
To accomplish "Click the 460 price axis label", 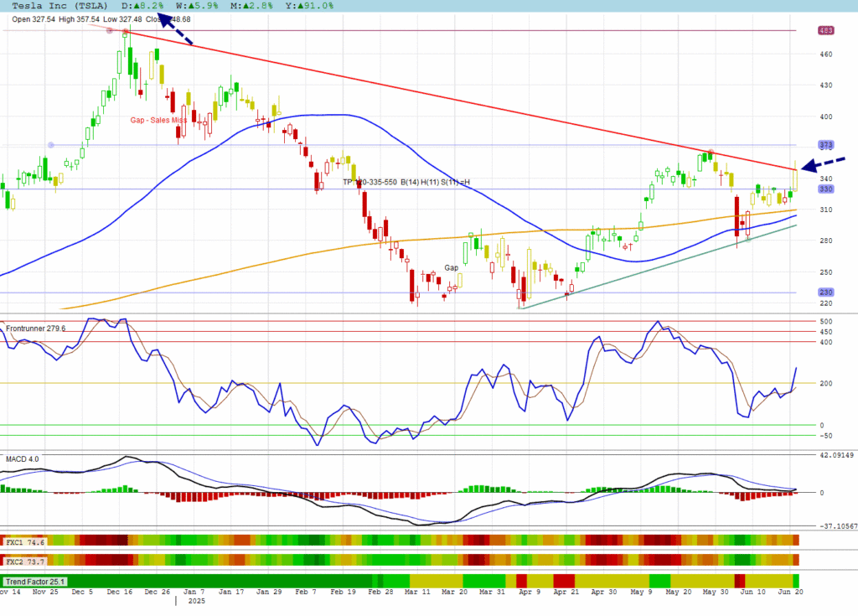I will [826, 54].
